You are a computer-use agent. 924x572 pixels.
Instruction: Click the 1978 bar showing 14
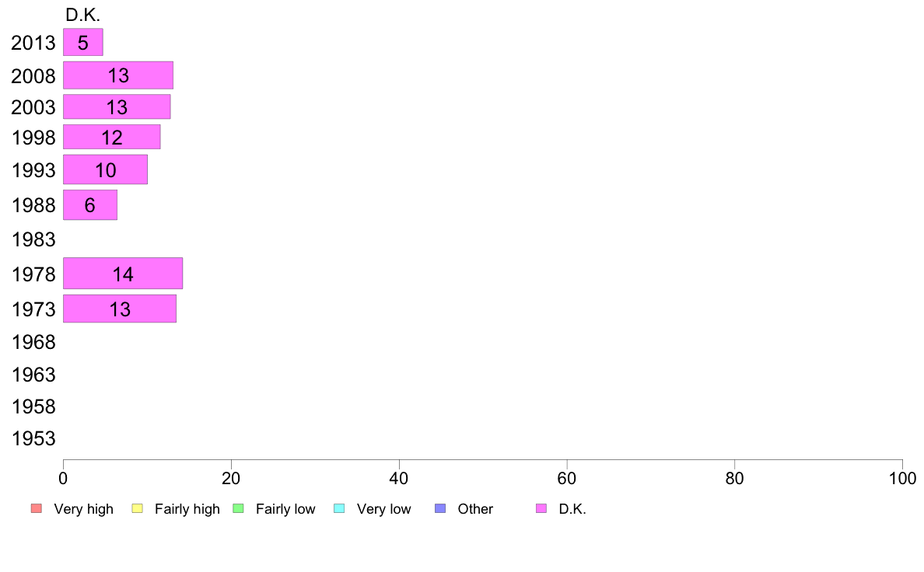pos(123,274)
